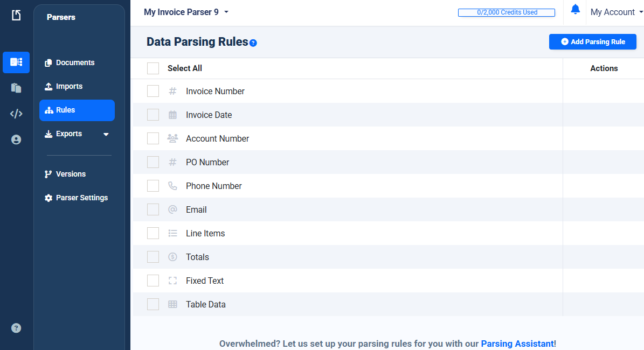
Task: Check the Select All checkbox
Action: [153, 68]
